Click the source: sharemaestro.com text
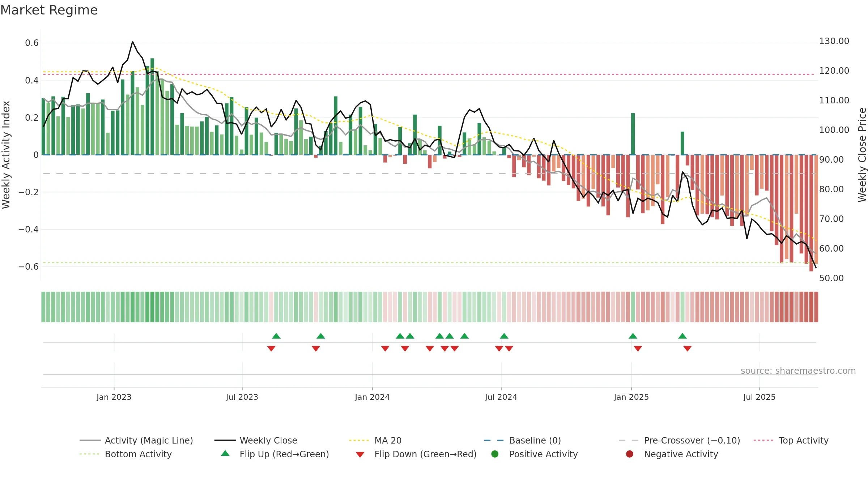This screenshot has height=488, width=868. click(x=798, y=371)
